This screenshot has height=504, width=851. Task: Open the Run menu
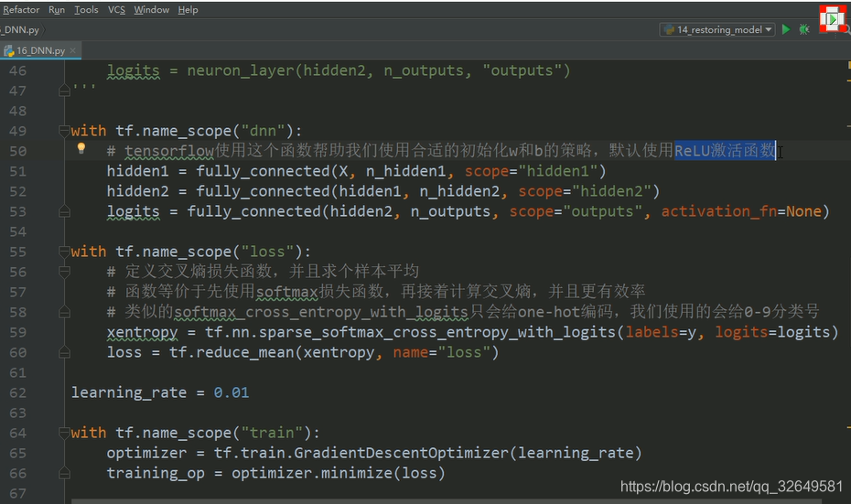click(57, 10)
